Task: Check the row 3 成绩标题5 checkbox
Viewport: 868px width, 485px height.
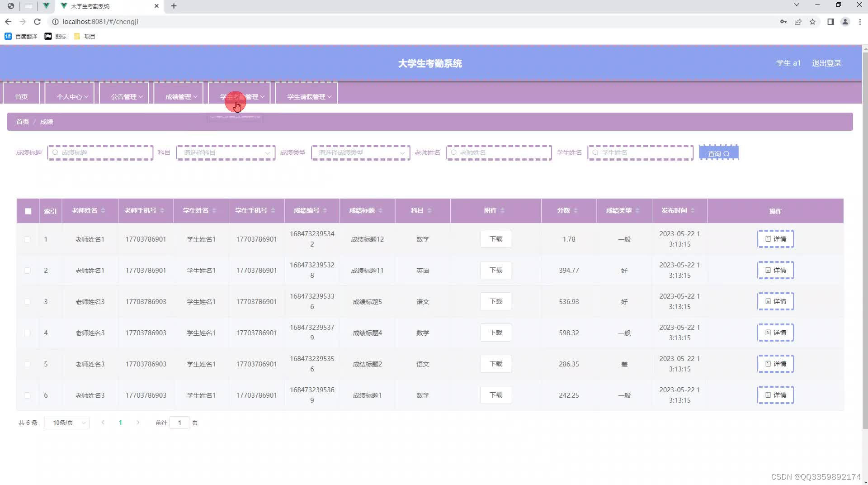Action: coord(27,302)
